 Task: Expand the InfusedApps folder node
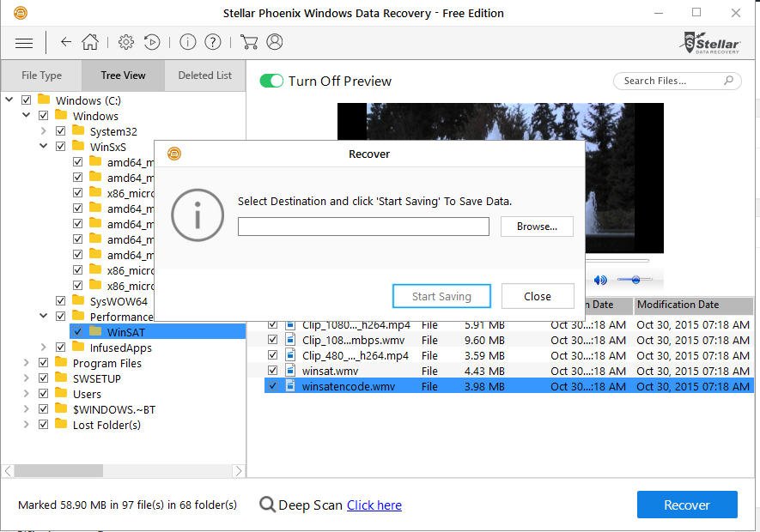click(43, 347)
